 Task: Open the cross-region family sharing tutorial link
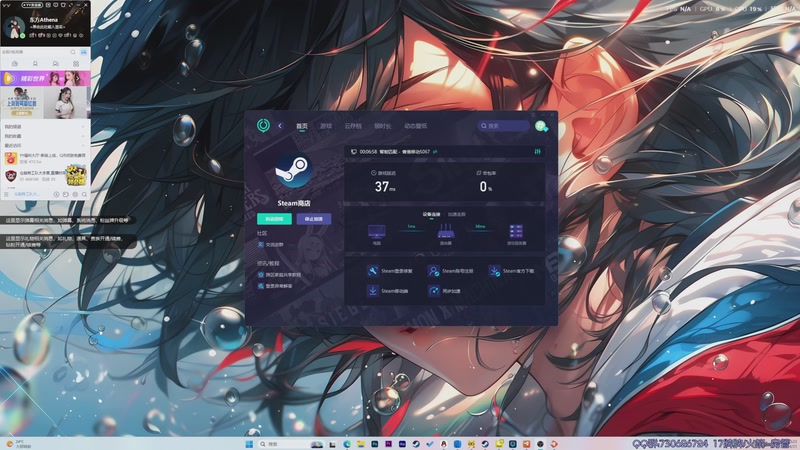pyautogui.click(x=279, y=274)
